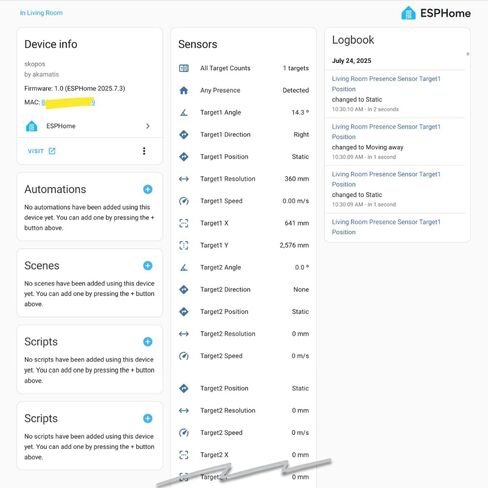
Task: Open the three-dot device menu
Action: coord(144,151)
